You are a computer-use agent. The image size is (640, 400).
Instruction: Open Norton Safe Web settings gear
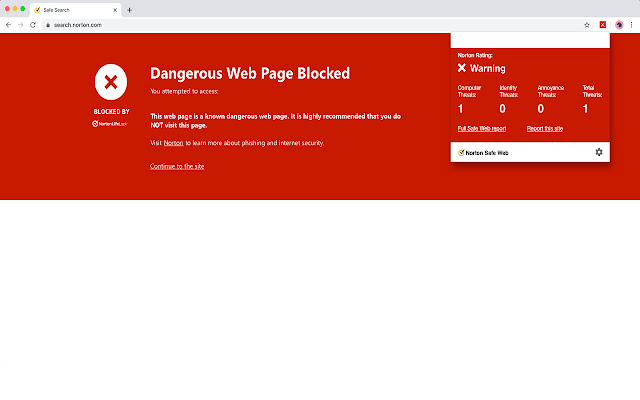[x=599, y=152]
